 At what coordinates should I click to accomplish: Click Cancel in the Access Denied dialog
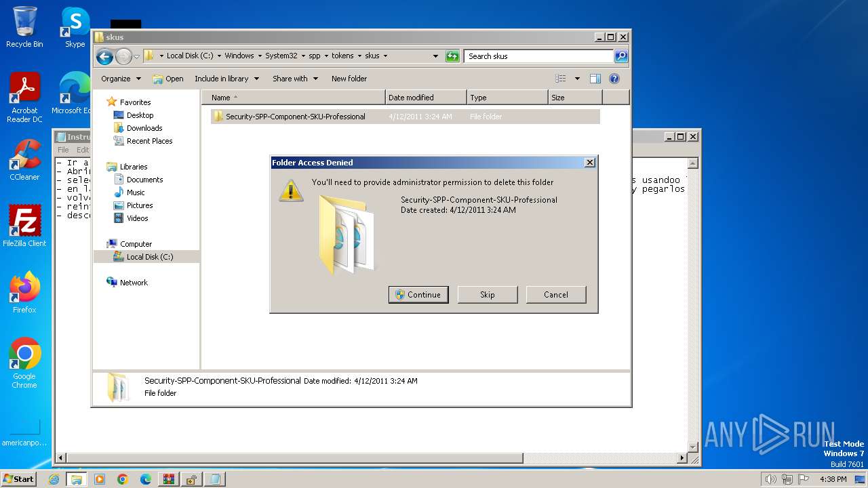tap(556, 295)
